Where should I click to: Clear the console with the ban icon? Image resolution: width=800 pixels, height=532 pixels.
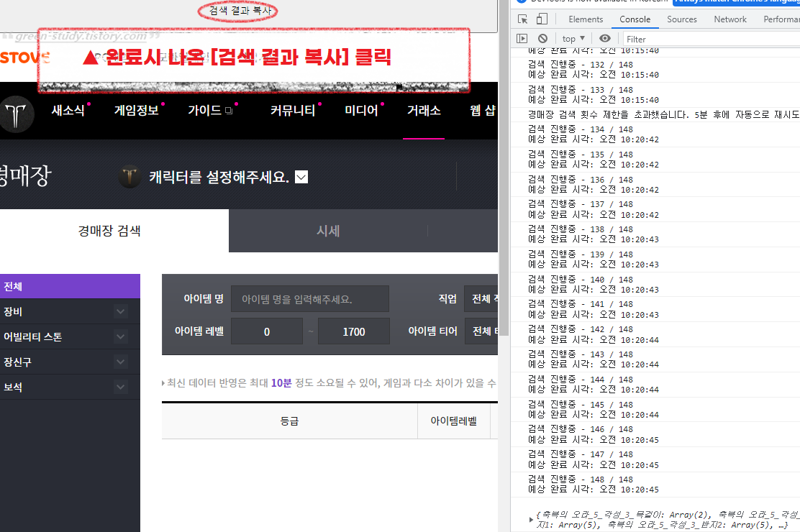tap(543, 39)
